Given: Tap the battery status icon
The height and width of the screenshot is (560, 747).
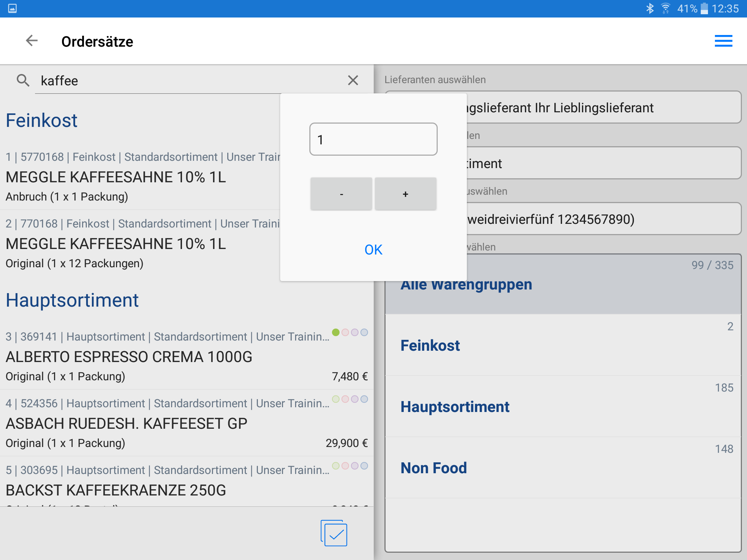Looking at the screenshot, I should pos(704,8).
